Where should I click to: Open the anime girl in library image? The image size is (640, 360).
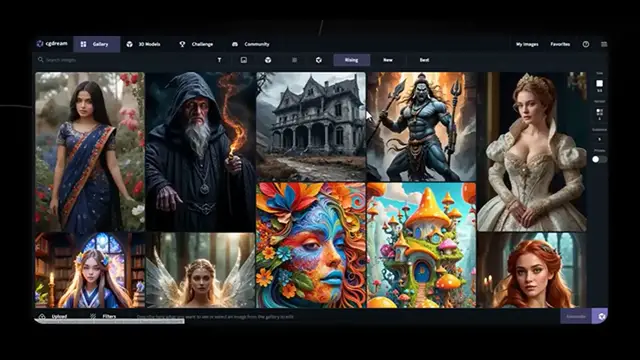pos(90,270)
